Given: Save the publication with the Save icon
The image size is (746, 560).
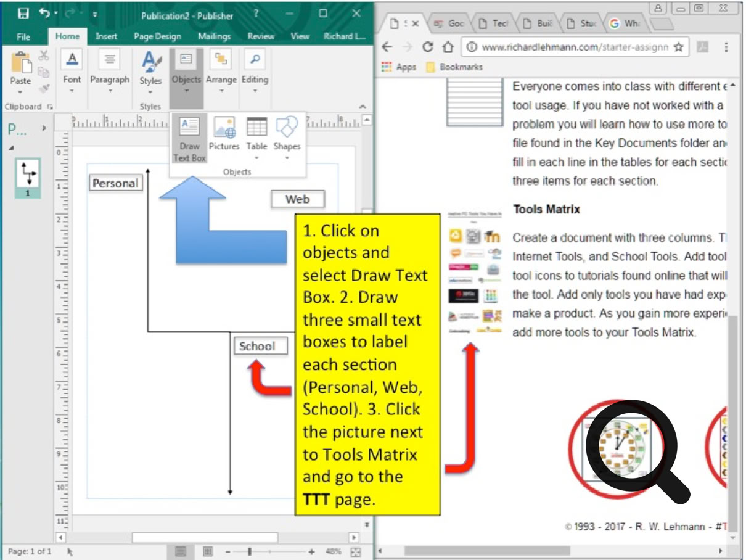Looking at the screenshot, I should click(23, 14).
